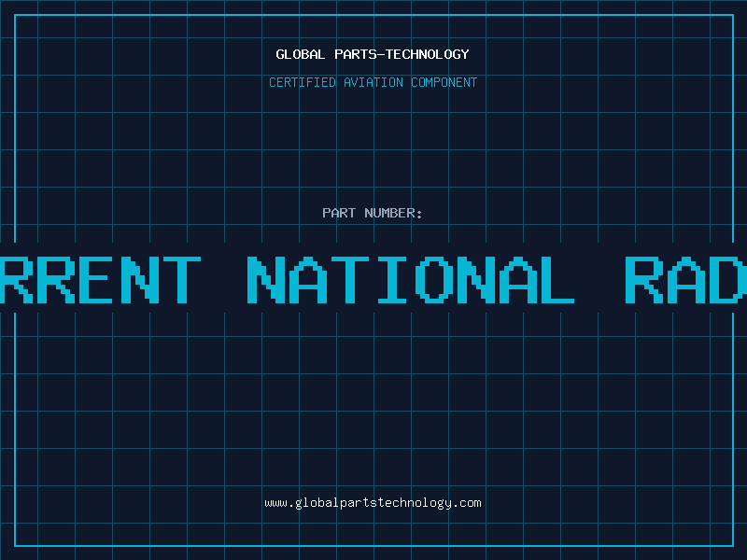Click the word NATIONAL in scrolling banner
The height and width of the screenshot is (560, 747).
click(411, 280)
